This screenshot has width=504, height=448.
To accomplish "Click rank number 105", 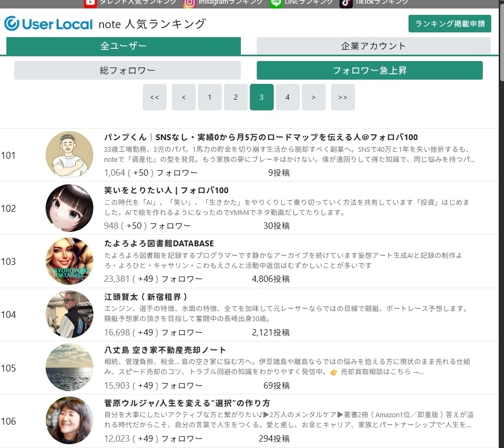I will pyautogui.click(x=8, y=368).
